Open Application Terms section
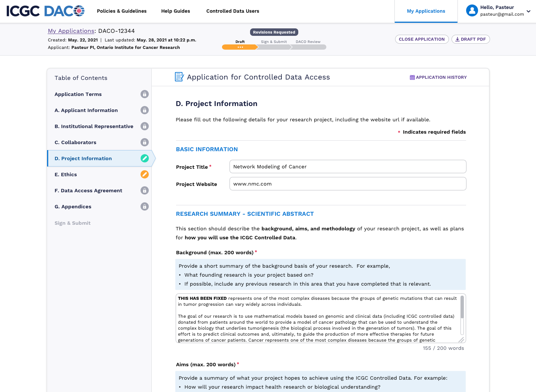Viewport: 536px width, 392px height. tap(78, 94)
